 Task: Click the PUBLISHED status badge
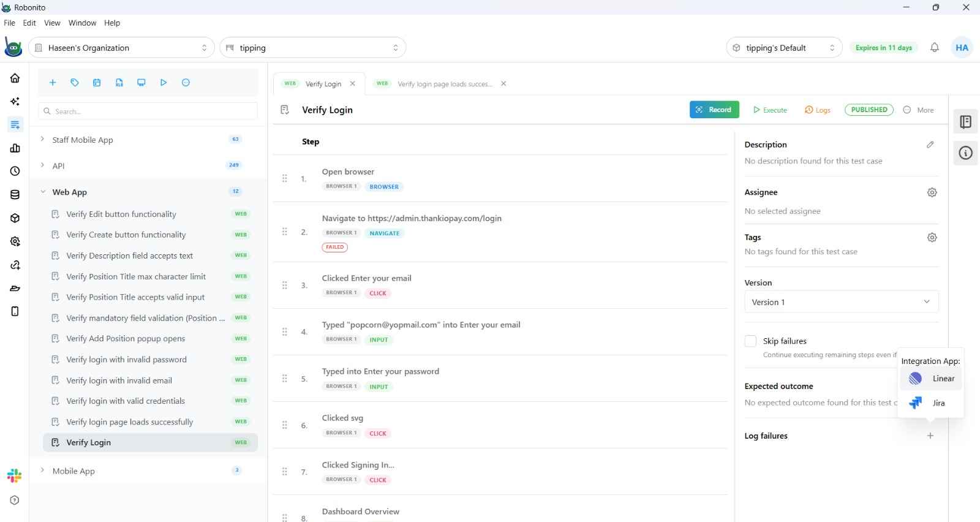(869, 110)
